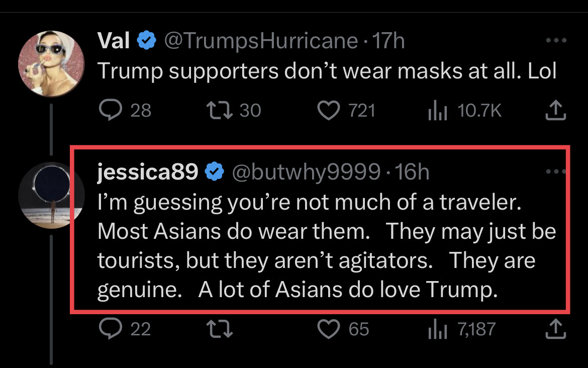Open the @TrumpsHurricane handle link

click(x=261, y=41)
